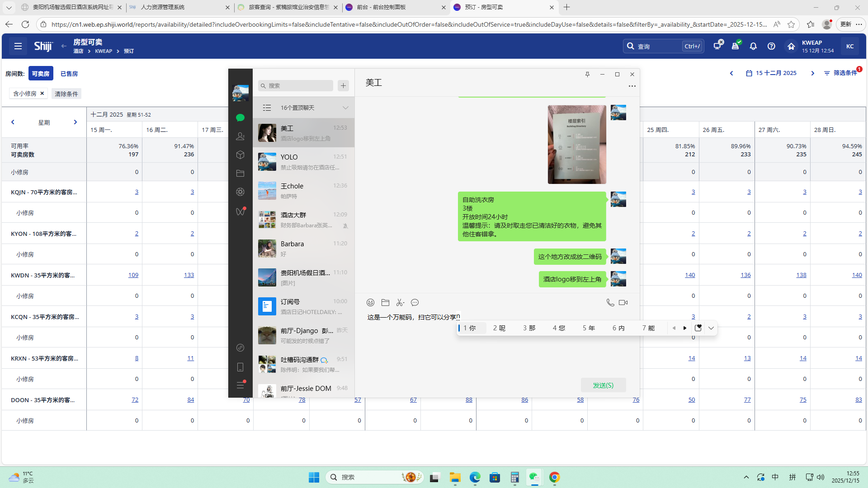Open the floor directory image thumbnail
The width and height of the screenshot is (868, 488).
pos(576,145)
